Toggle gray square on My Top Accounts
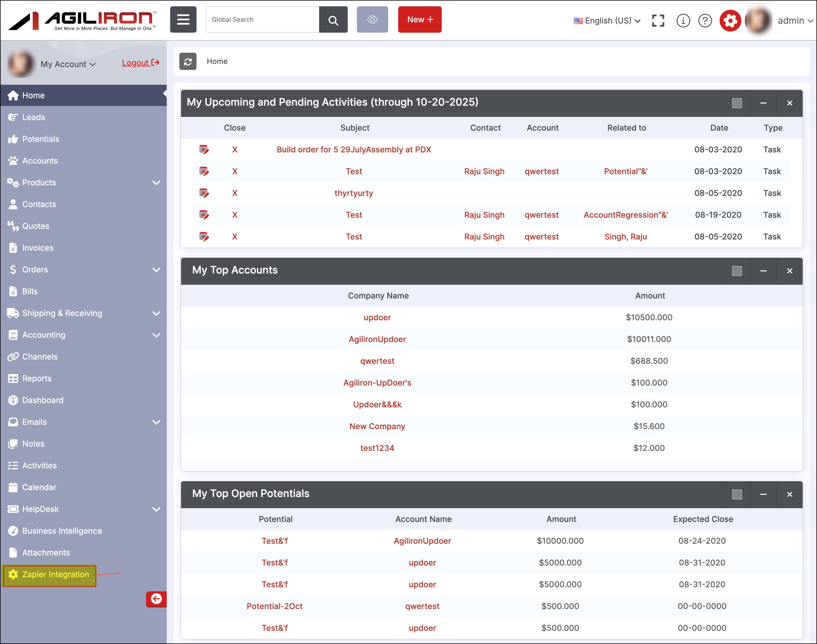The image size is (817, 644). pos(737,271)
